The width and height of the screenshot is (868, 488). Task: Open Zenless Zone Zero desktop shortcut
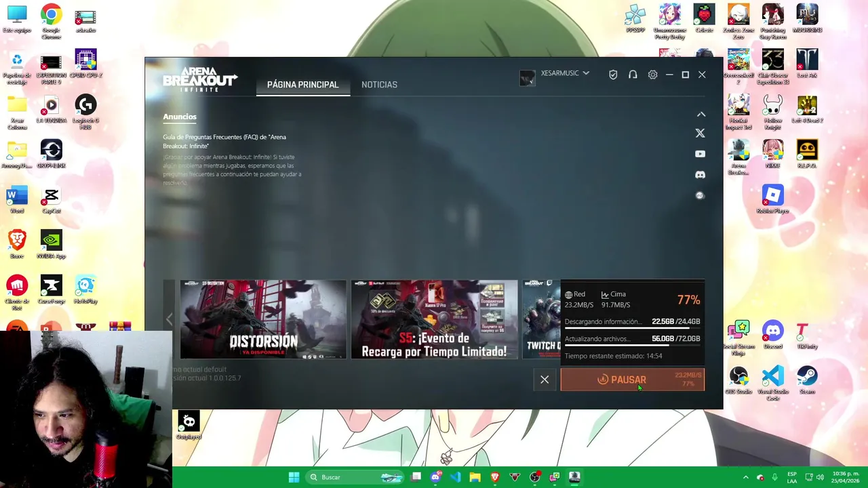tap(738, 21)
